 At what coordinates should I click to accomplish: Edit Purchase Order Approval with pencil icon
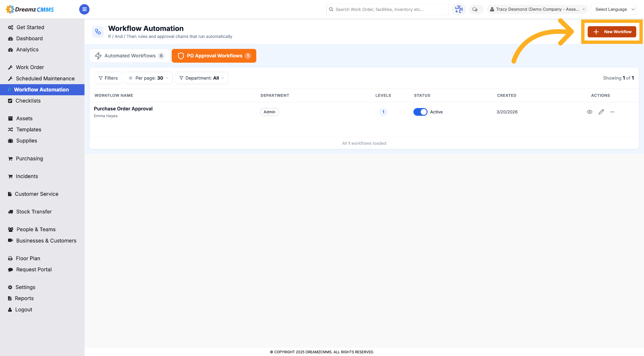pos(601,112)
